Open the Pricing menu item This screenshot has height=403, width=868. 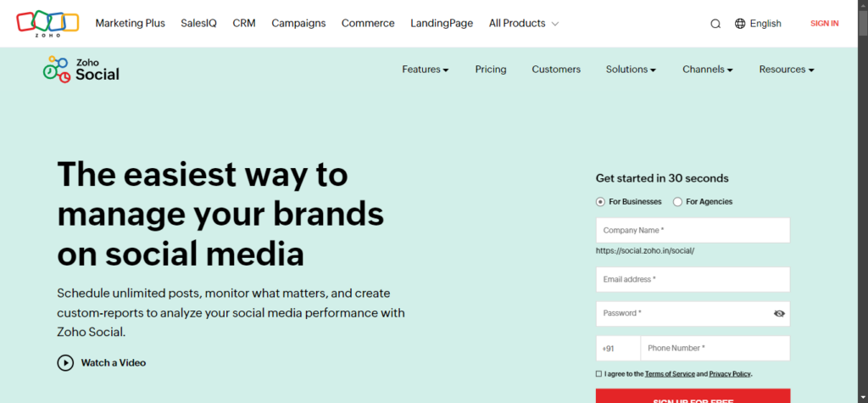(491, 70)
